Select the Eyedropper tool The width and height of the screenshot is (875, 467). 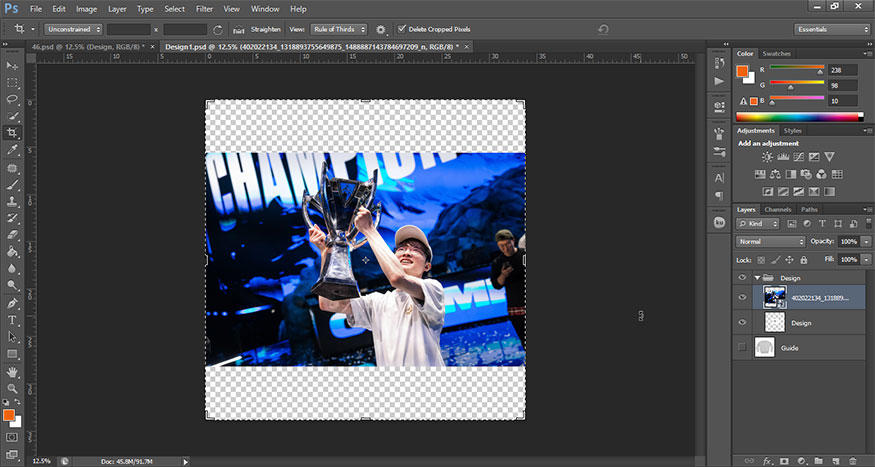[12, 150]
